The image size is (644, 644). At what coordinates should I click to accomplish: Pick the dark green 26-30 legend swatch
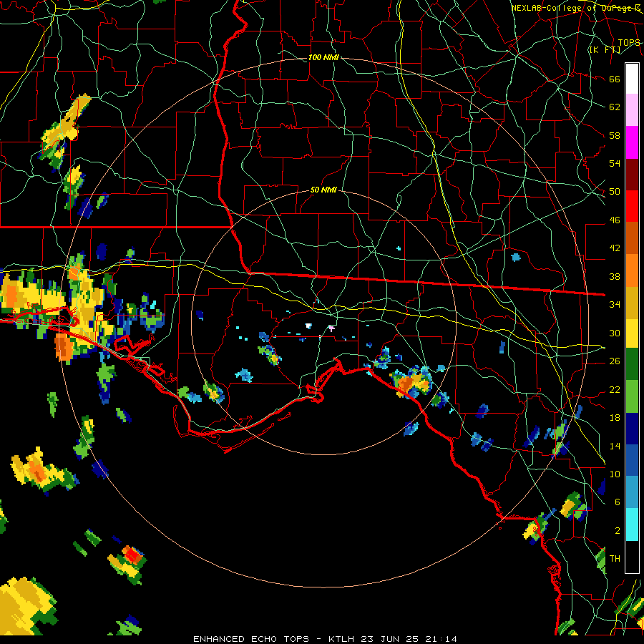(x=632, y=364)
